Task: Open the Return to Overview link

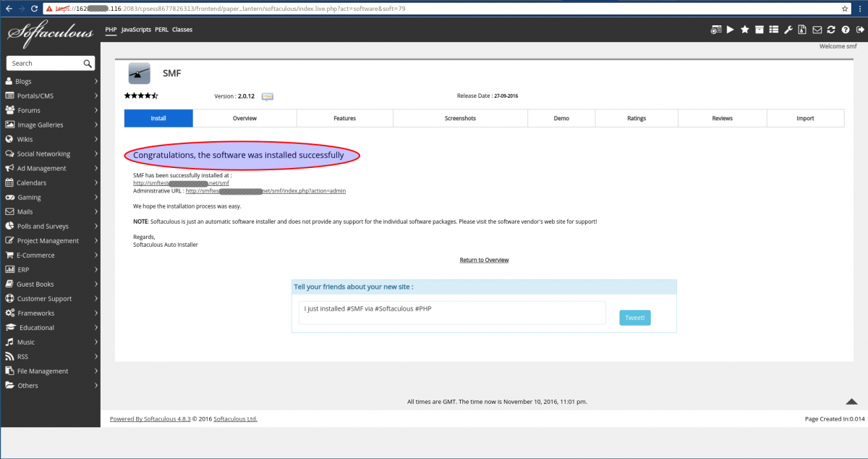Action: tap(483, 260)
